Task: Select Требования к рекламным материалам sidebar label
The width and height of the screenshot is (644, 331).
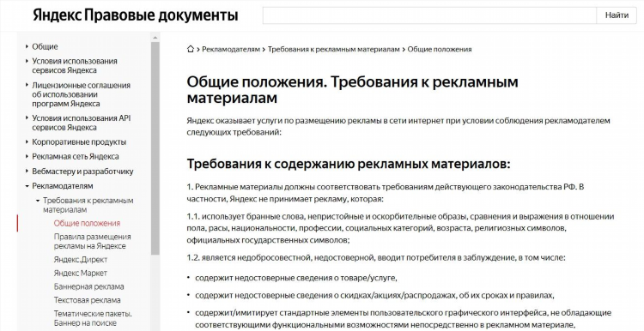Action: [x=88, y=205]
